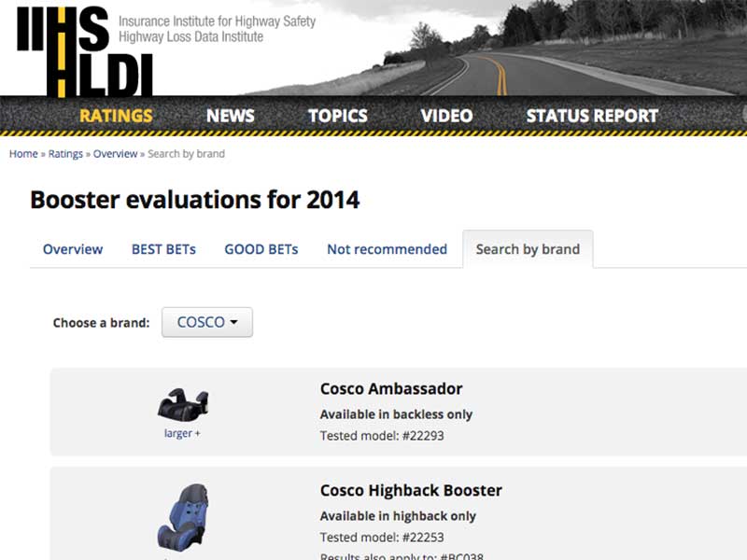Click the Booster evaluations for 2014 heading
Image resolution: width=747 pixels, height=560 pixels.
195,200
